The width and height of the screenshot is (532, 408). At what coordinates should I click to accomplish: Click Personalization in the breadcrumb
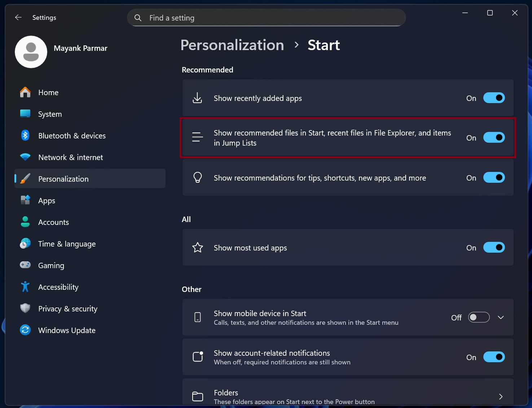click(232, 45)
